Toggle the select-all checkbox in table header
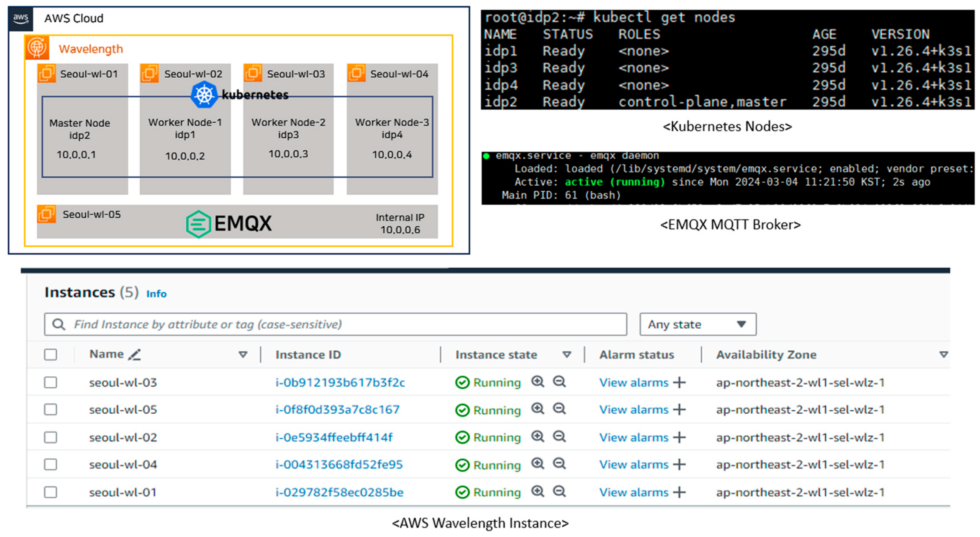The height and width of the screenshot is (537, 980). click(51, 354)
